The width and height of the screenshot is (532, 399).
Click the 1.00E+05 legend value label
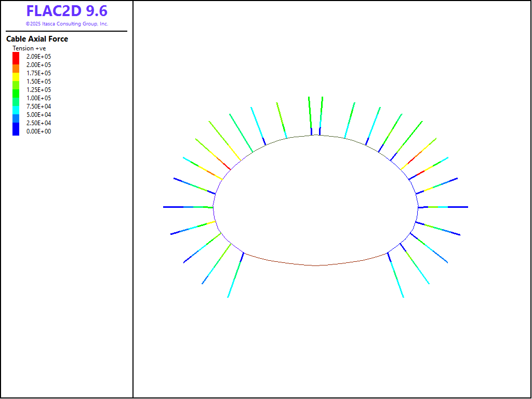tap(38, 98)
